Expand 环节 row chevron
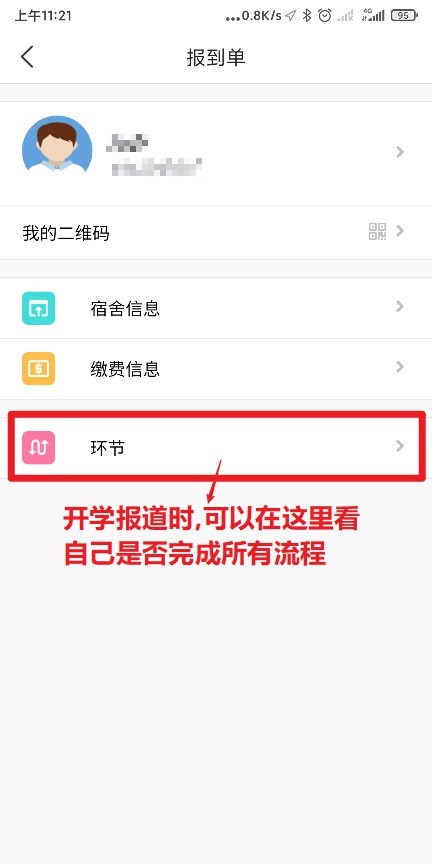This screenshot has width=432, height=864. click(400, 446)
